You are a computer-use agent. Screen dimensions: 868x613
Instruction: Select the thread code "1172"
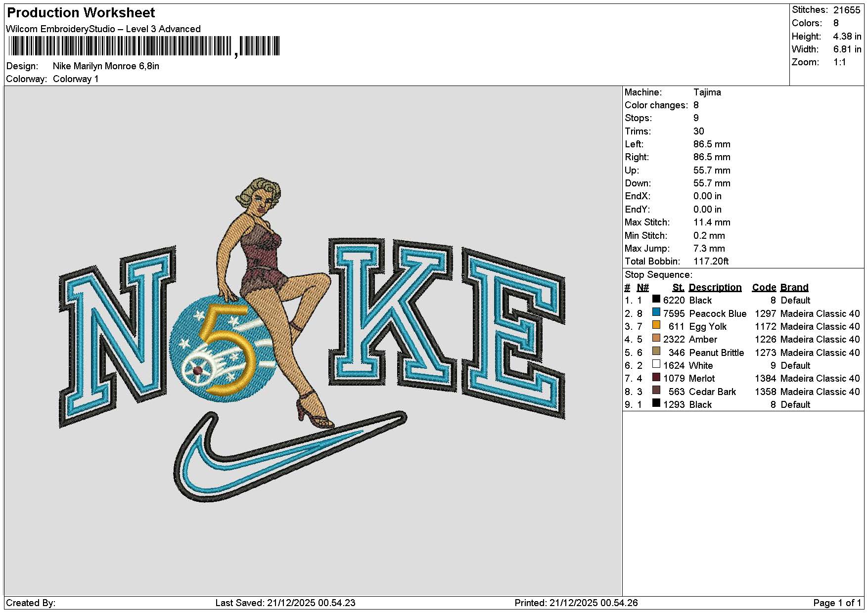[x=766, y=327]
